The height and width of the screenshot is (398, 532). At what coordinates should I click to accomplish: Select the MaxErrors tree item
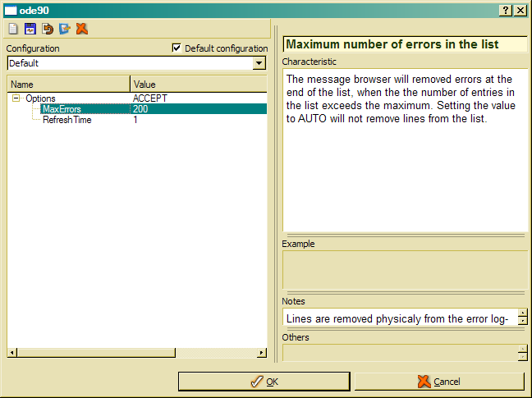click(62, 109)
